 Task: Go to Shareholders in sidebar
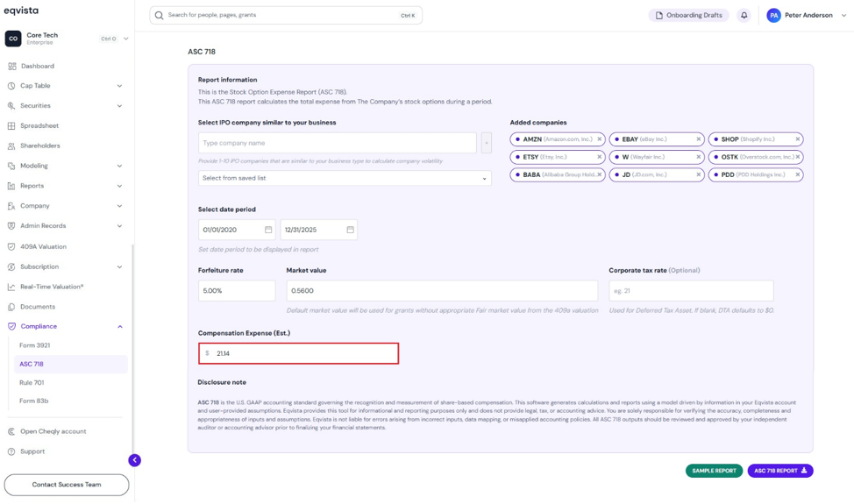click(40, 146)
